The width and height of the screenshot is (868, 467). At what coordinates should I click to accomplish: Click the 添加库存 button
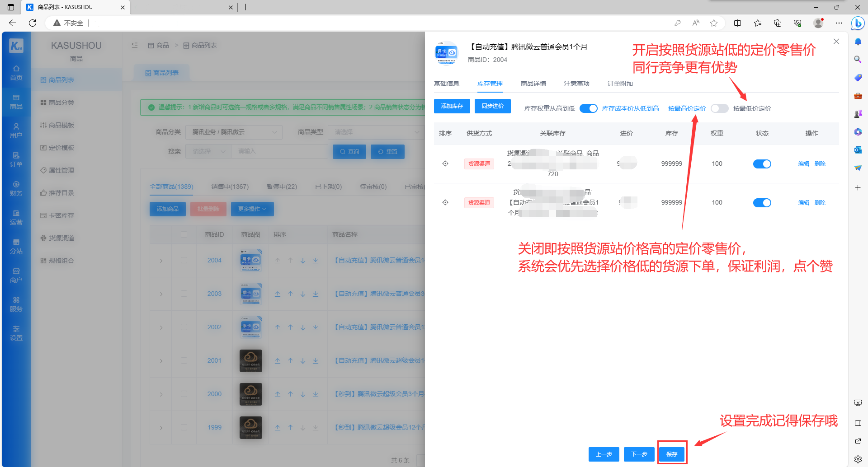pos(452,106)
